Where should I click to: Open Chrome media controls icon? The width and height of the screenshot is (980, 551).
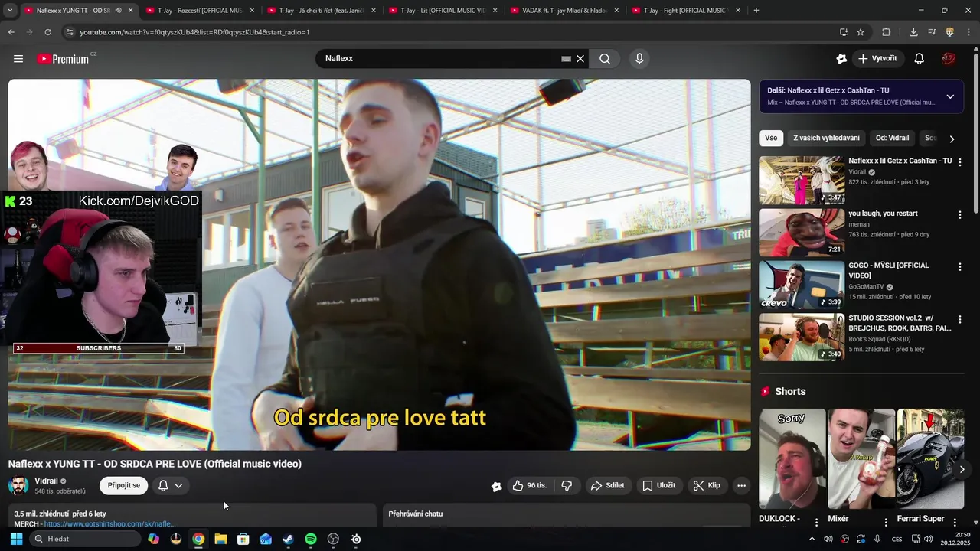pos(932,32)
